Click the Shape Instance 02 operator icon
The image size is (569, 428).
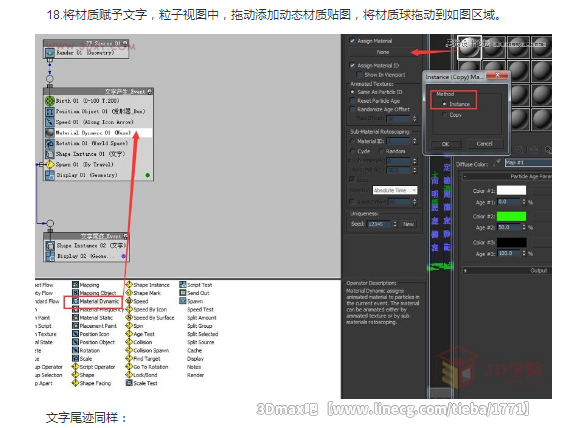coord(50,246)
